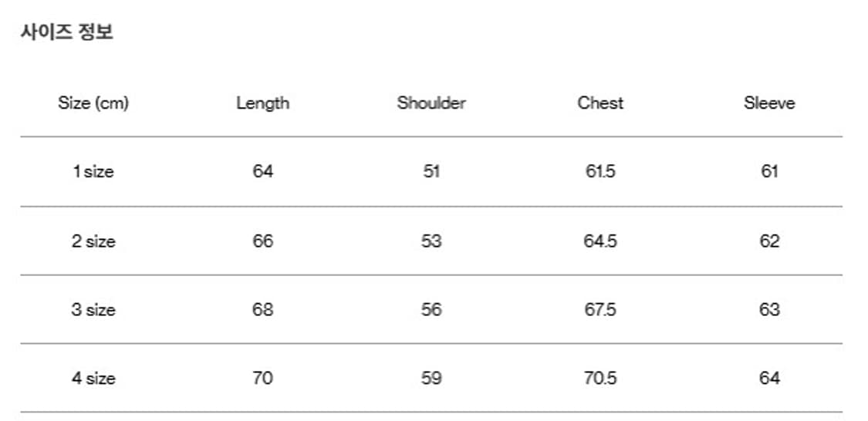The height and width of the screenshot is (421, 868).
Task: Select the Chest column header
Action: [x=600, y=103]
